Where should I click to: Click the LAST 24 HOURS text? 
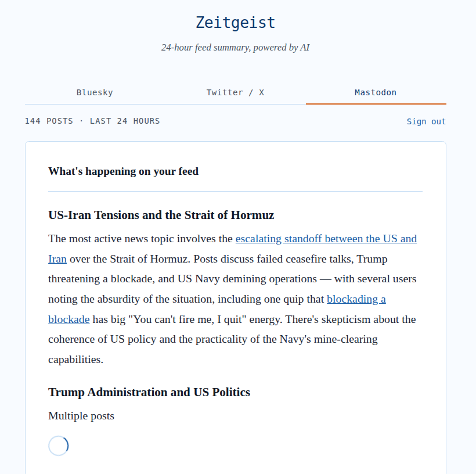125,121
